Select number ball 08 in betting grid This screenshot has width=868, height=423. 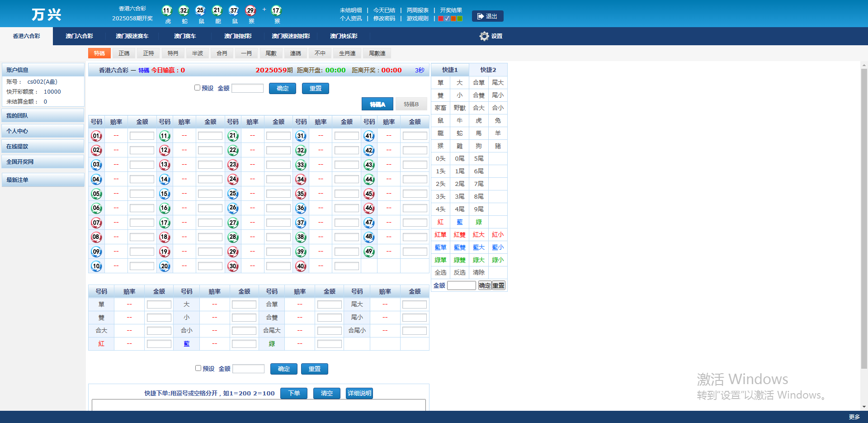point(96,237)
